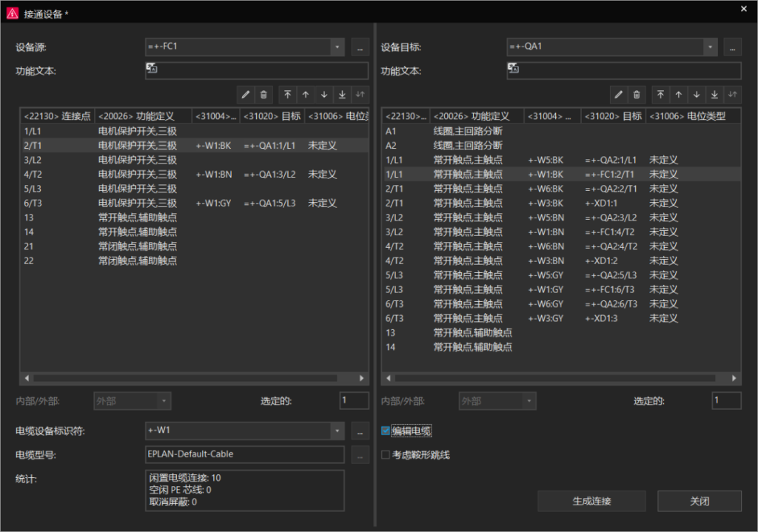The width and height of the screenshot is (758, 532).
Task: Select the 4/T2 row in source table
Action: pyautogui.click(x=195, y=175)
